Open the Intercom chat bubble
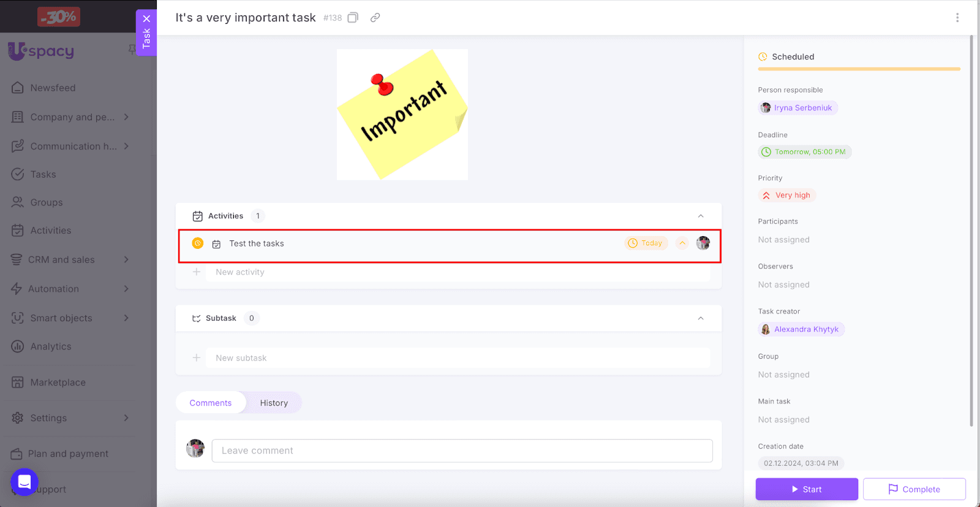The height and width of the screenshot is (507, 980). point(24,482)
